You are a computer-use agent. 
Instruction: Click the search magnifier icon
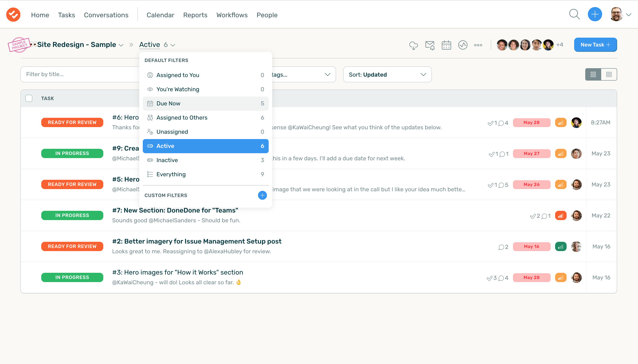tap(574, 14)
